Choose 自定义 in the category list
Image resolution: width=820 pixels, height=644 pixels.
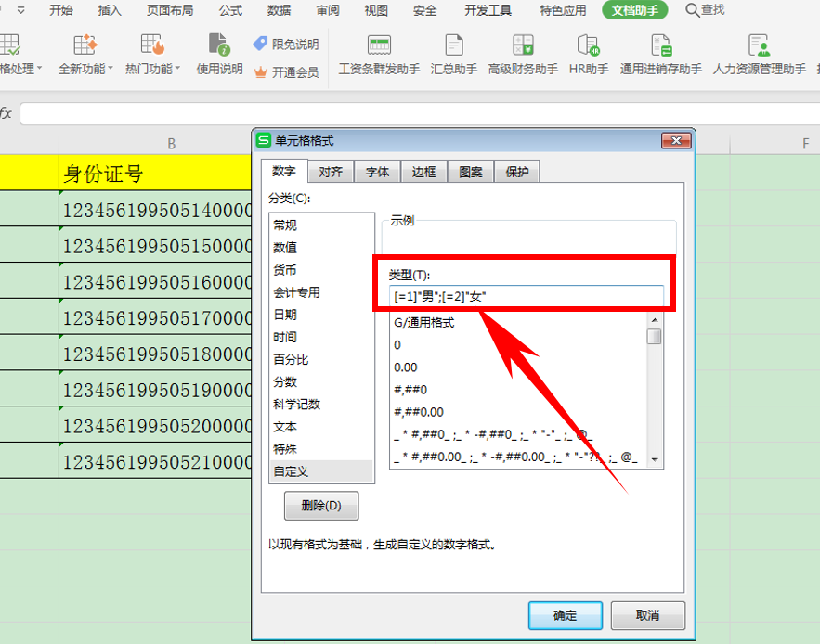click(321, 471)
